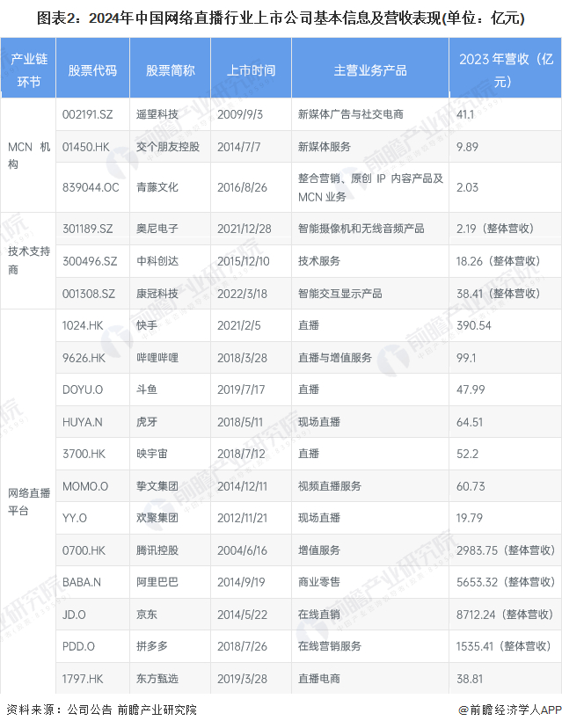Click the company name 青藤文化

click(157, 187)
